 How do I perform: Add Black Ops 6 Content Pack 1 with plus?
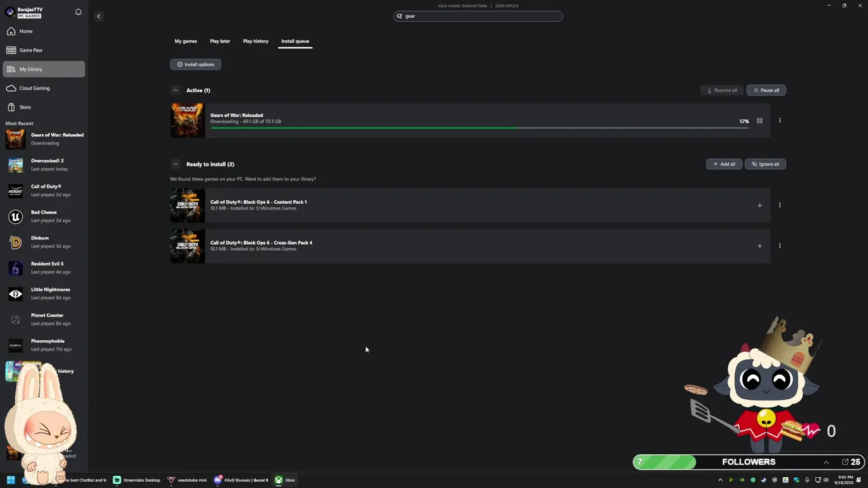(759, 205)
